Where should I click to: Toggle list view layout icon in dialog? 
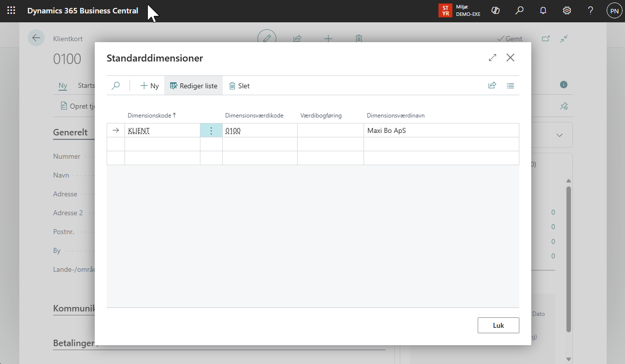[510, 86]
